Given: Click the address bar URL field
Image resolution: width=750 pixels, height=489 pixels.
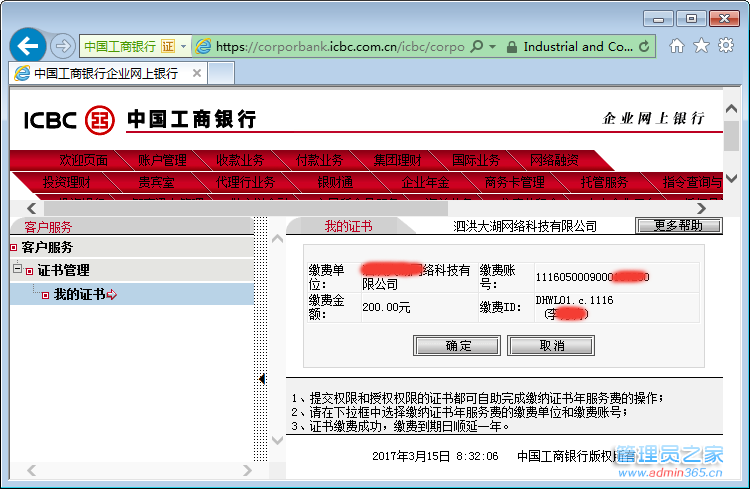Looking at the screenshot, I should (340, 46).
